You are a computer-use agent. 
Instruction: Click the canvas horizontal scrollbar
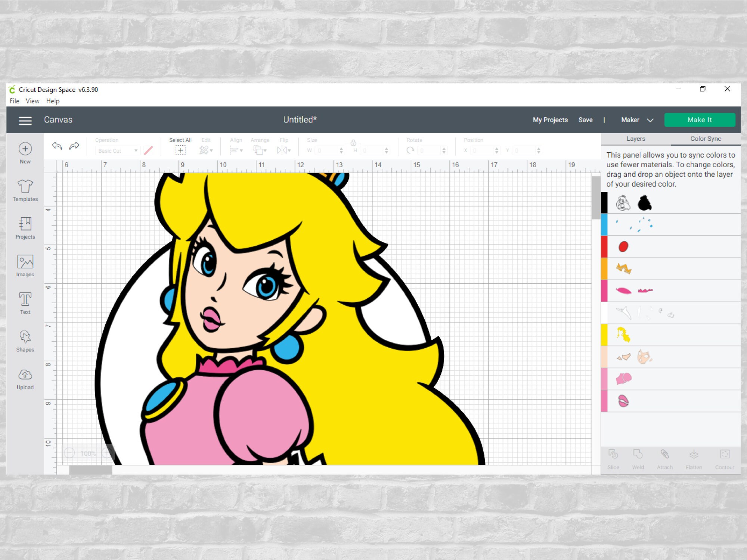91,470
